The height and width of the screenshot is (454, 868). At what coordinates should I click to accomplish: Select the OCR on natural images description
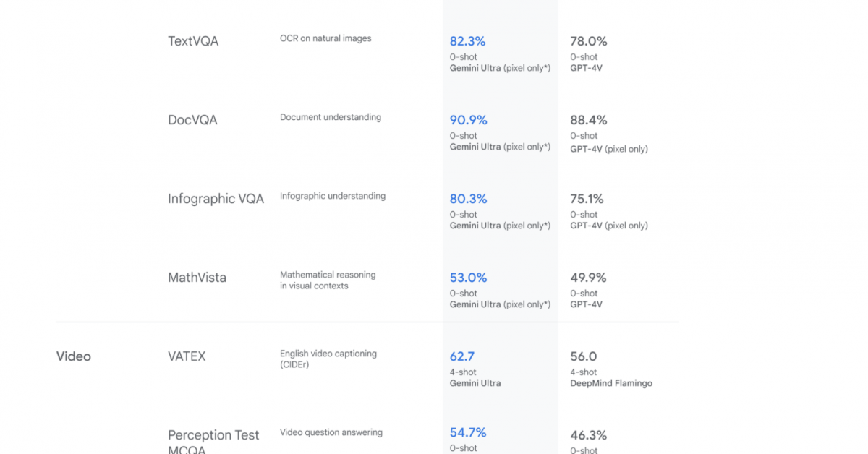(x=325, y=38)
